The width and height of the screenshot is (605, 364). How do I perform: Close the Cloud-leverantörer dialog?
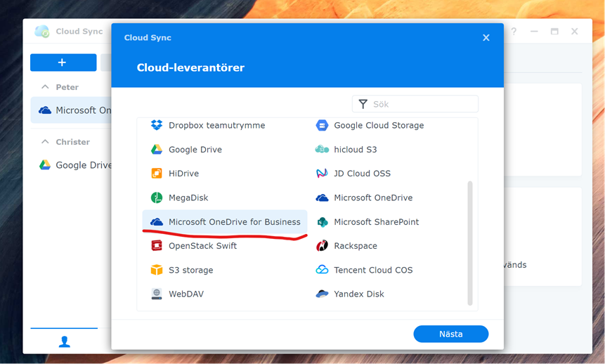(486, 37)
